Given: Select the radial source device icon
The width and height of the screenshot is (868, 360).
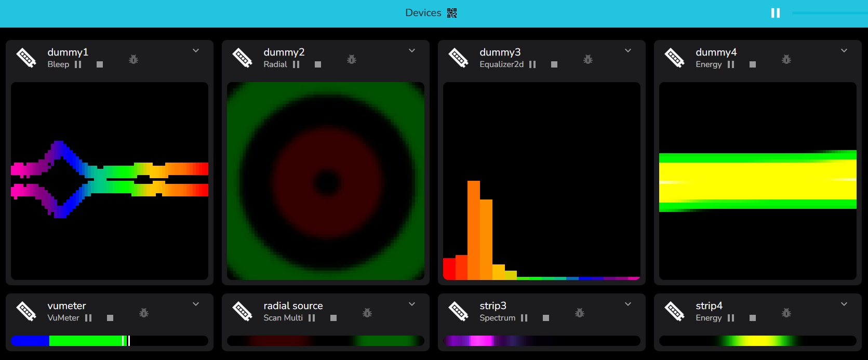Looking at the screenshot, I should pos(242,311).
